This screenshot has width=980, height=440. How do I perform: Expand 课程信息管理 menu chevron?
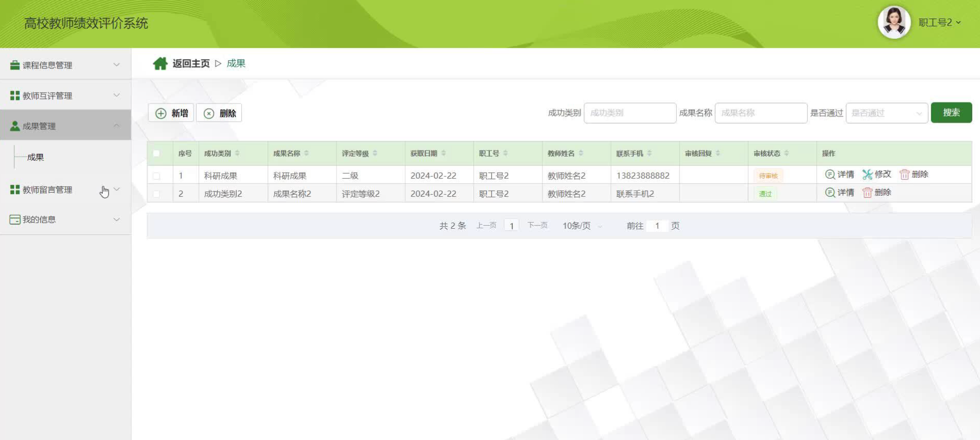click(116, 65)
